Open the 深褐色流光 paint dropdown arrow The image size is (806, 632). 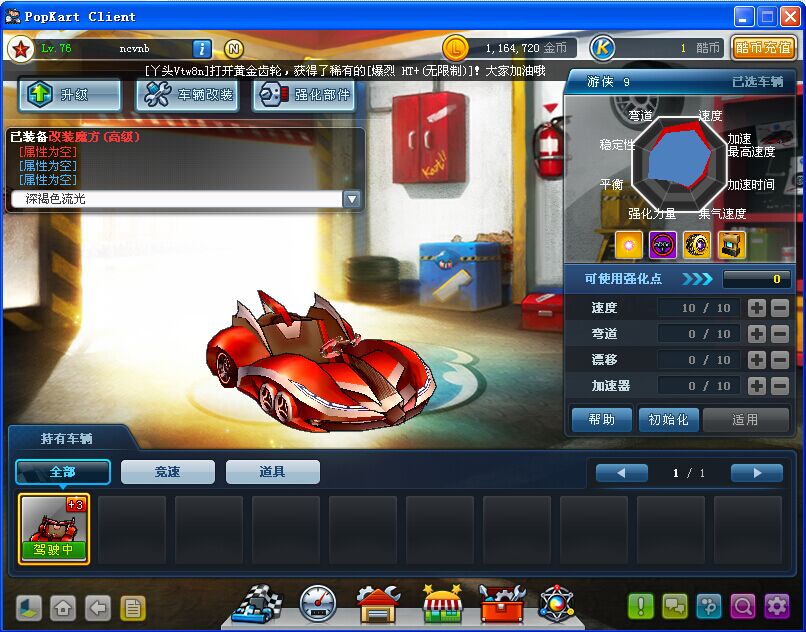click(x=352, y=199)
